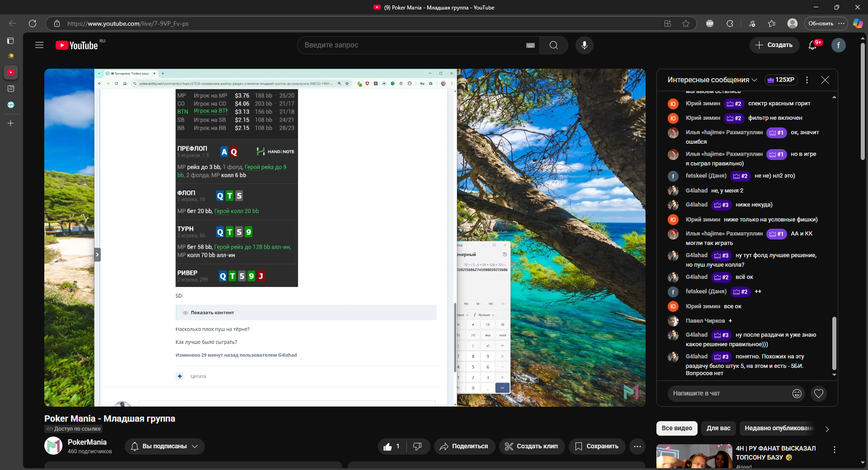Expand chat mode dropdown Интересные сообщения
868x470 pixels.
(x=712, y=80)
